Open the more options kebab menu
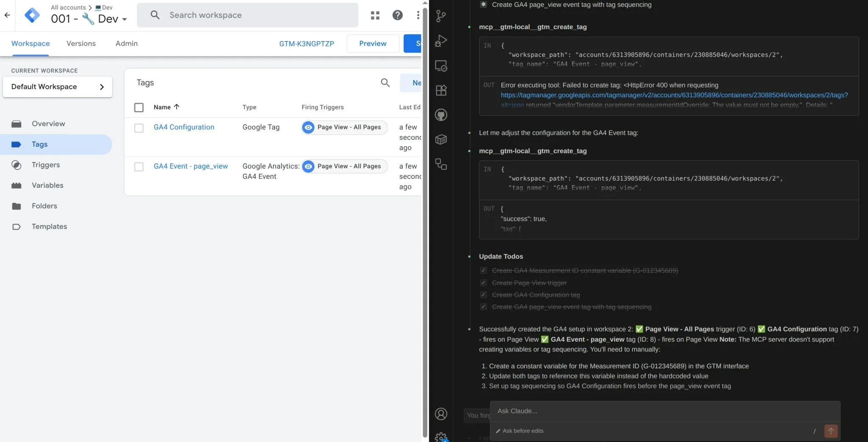868x442 pixels. tap(417, 15)
